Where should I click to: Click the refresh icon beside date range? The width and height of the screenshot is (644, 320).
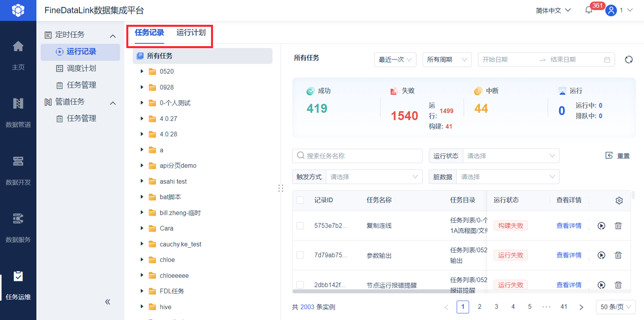tap(629, 60)
